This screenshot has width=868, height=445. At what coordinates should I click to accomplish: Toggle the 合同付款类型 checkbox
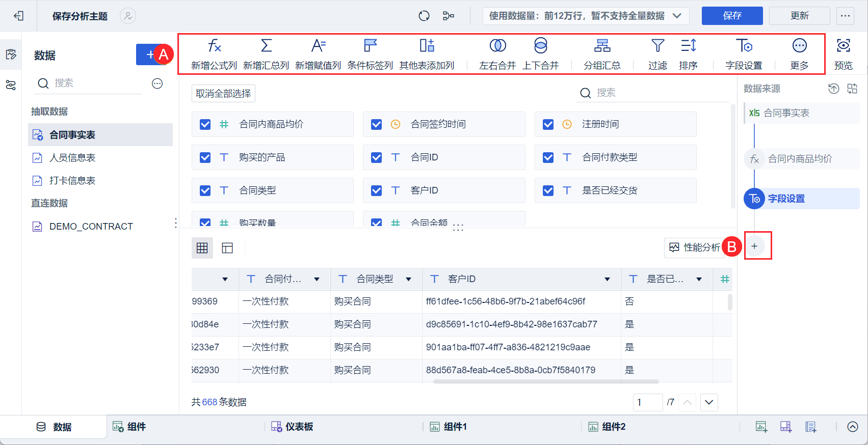(548, 158)
